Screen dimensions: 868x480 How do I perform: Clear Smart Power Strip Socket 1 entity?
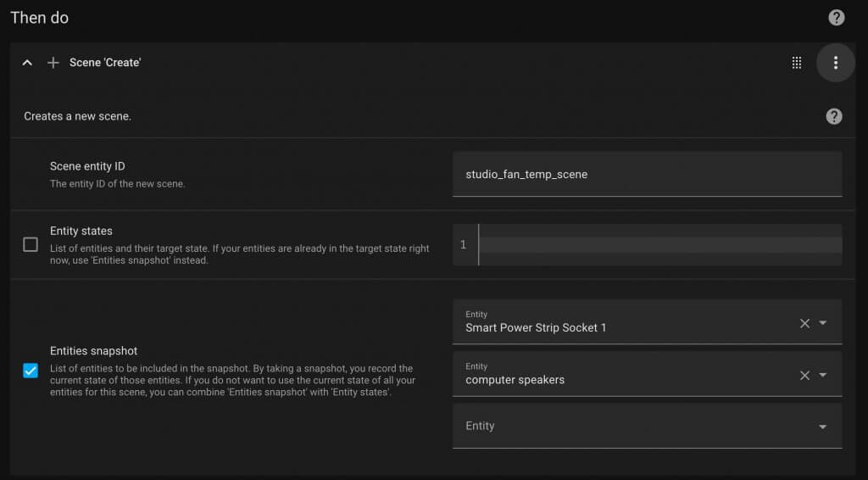804,323
